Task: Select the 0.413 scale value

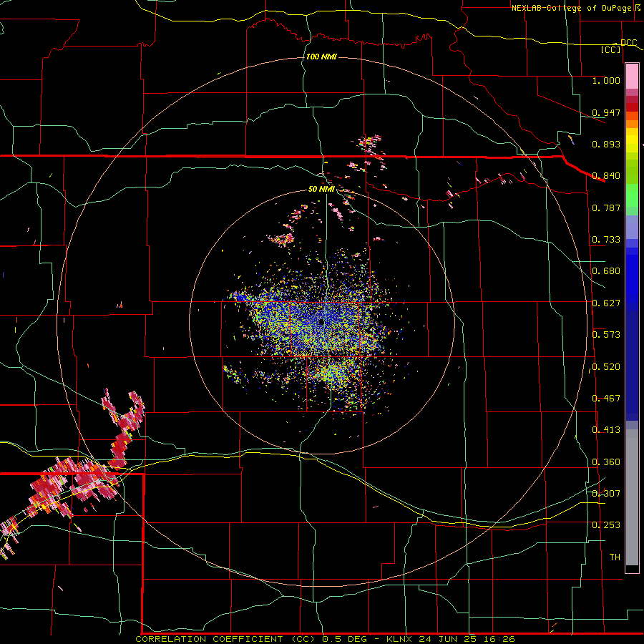Action: tap(606, 430)
